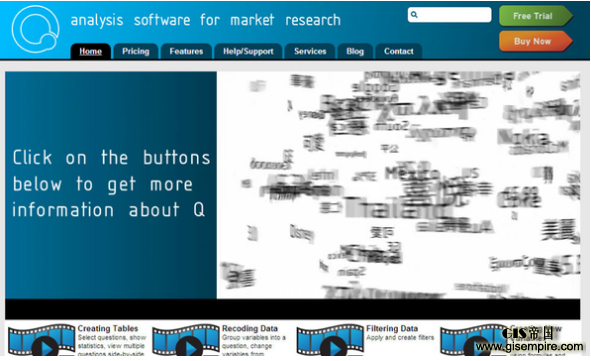591x361 pixels.
Task: Go to the Help/Support tab
Action: point(248,51)
